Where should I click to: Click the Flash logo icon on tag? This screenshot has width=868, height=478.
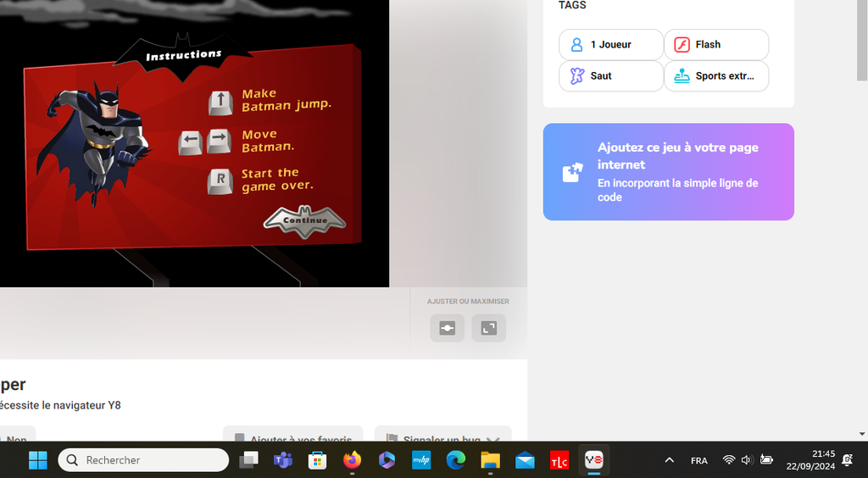682,45
